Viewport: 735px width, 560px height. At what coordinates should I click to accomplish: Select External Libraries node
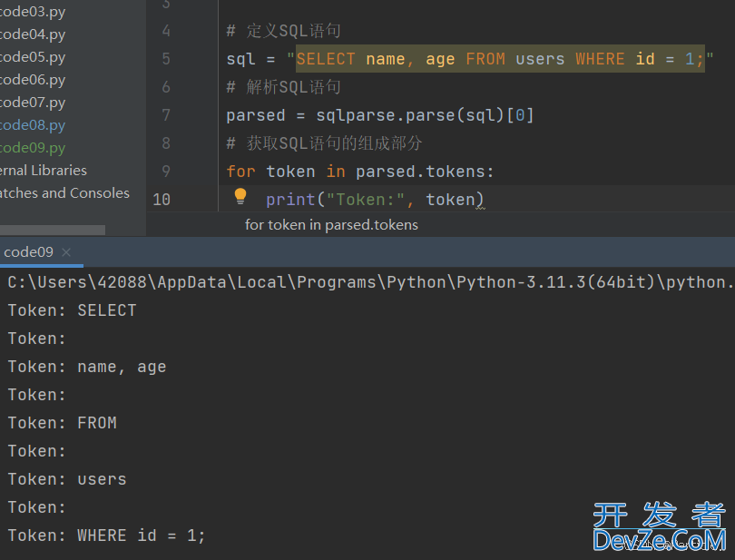pyautogui.click(x=44, y=171)
